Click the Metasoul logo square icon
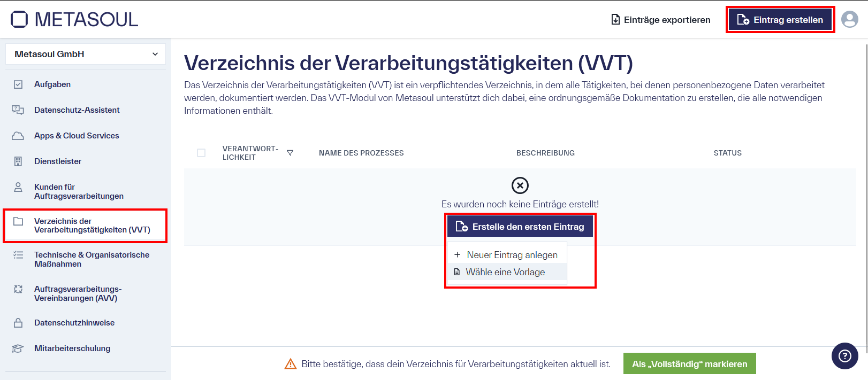 19,19
